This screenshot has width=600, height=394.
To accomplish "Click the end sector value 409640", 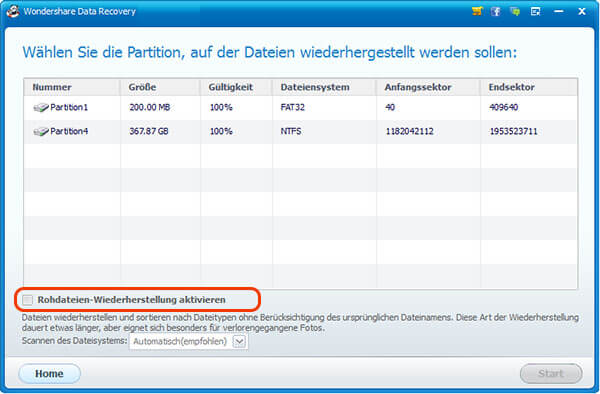I will (x=504, y=107).
